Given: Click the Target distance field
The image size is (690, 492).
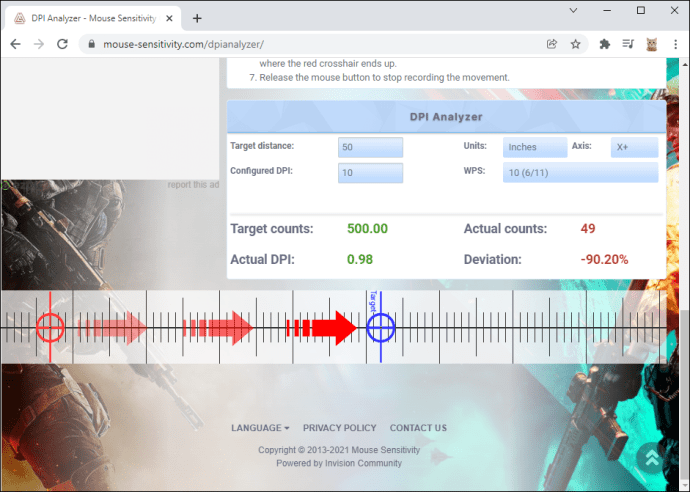Looking at the screenshot, I should 370,147.
